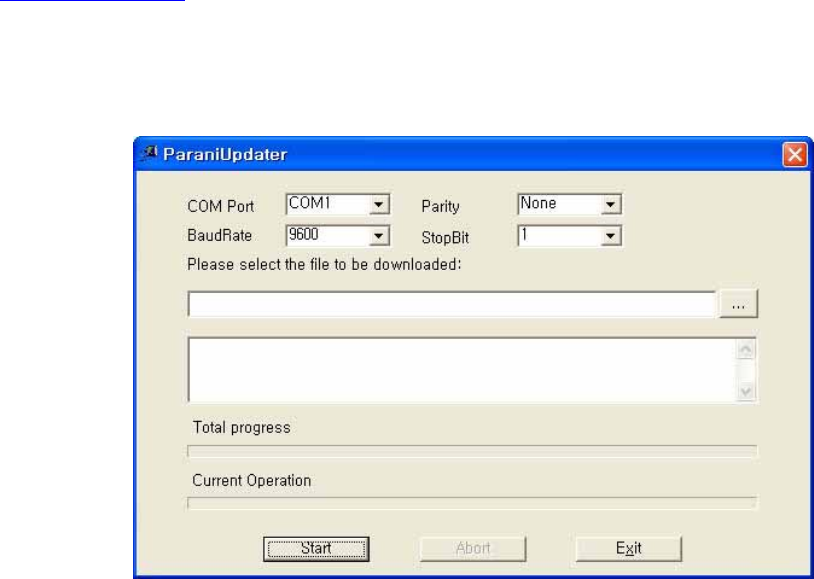Image resolution: width=814 pixels, height=579 pixels.
Task: Click the COM Port label
Action: coord(221,206)
